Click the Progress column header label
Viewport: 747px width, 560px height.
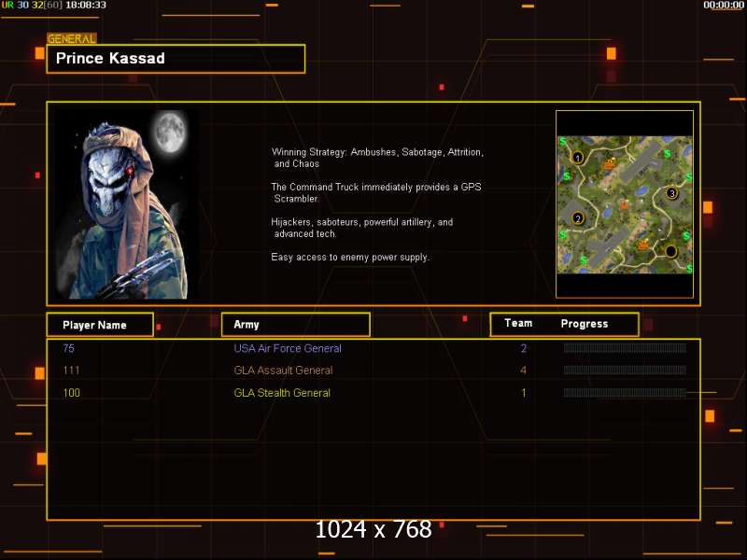point(585,324)
